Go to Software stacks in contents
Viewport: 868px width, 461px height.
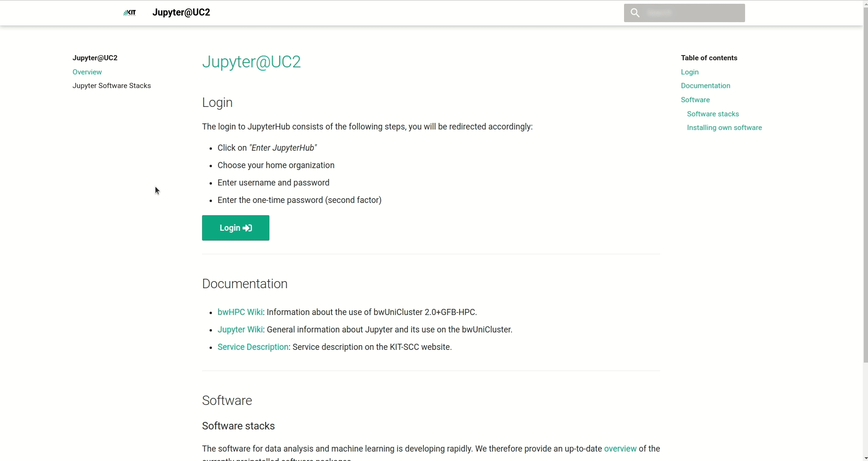click(x=713, y=114)
